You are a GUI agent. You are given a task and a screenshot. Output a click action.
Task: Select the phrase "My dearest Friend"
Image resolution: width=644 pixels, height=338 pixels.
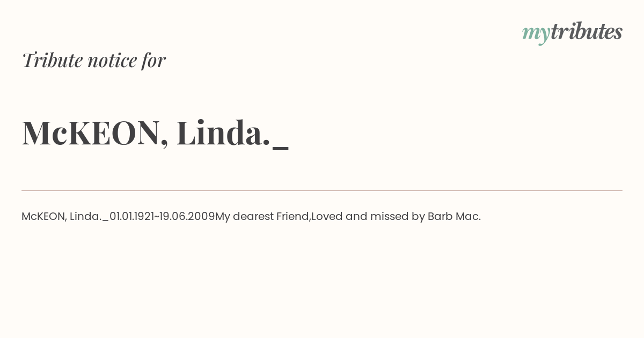262,217
